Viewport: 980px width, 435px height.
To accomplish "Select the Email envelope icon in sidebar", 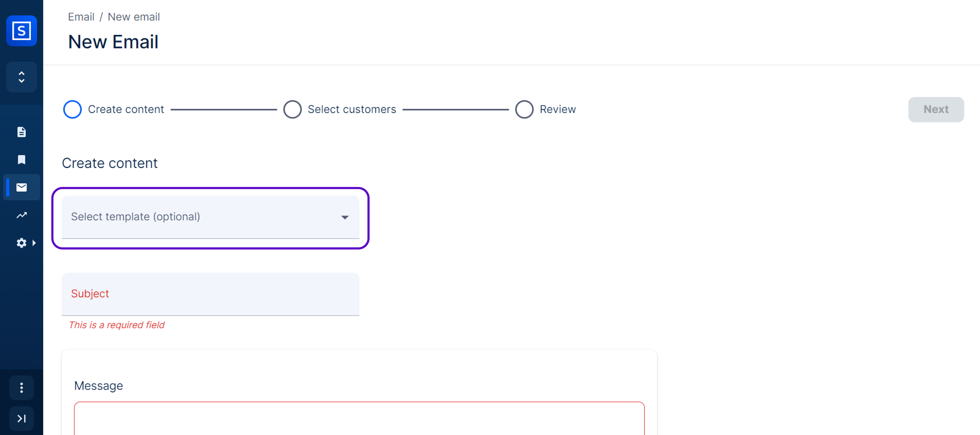I will [21, 187].
